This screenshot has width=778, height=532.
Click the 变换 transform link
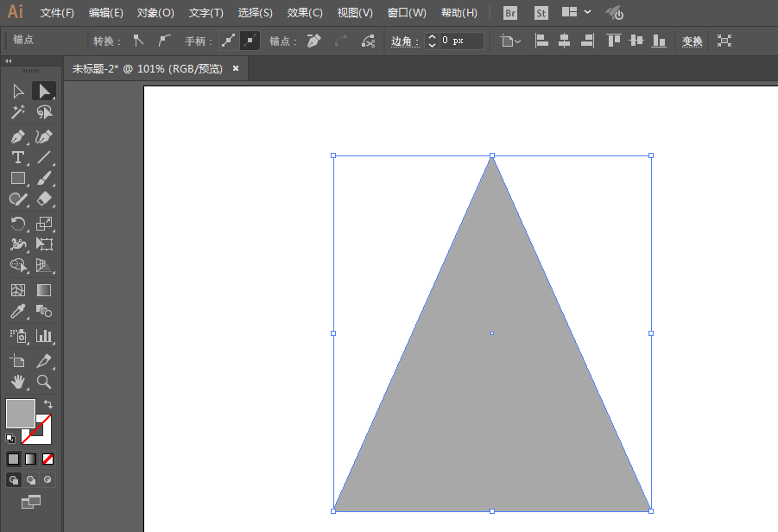pyautogui.click(x=693, y=41)
